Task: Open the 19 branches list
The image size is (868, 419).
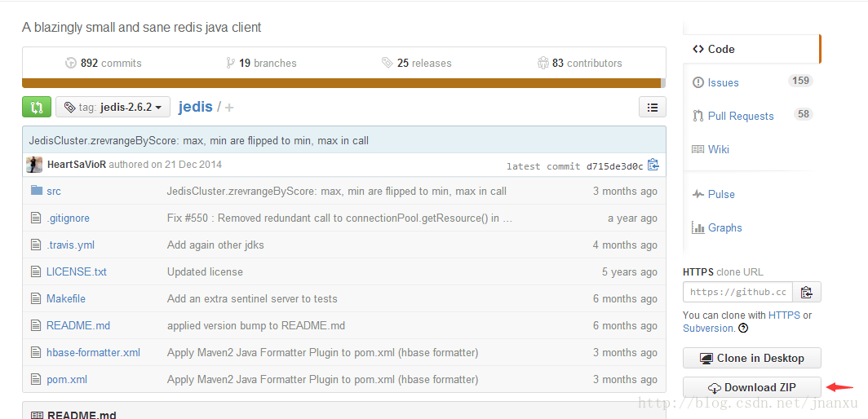Action: tap(261, 63)
